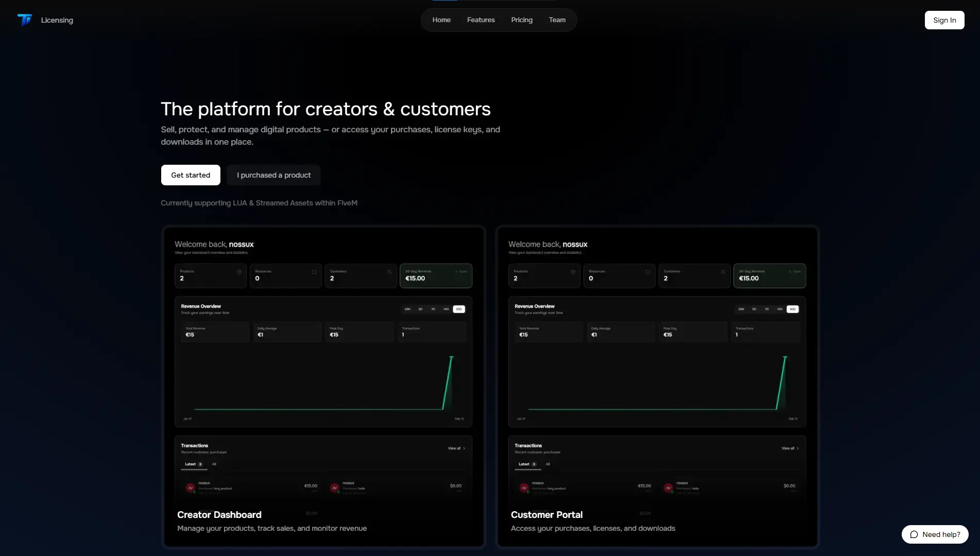Expand View all on Customer Portal Transactions

coord(789,448)
